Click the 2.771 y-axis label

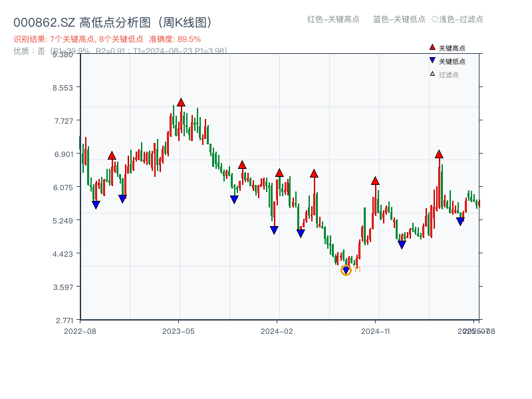(x=65, y=321)
